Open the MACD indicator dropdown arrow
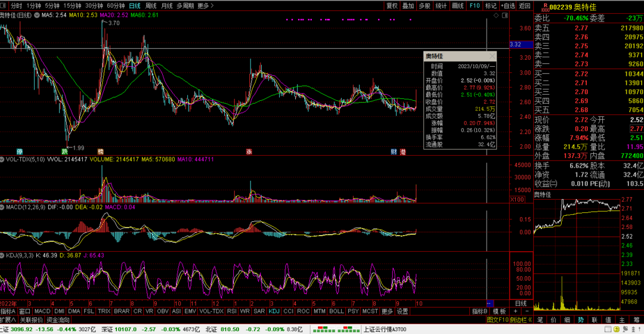This screenshot has height=334, width=644. tap(2, 208)
